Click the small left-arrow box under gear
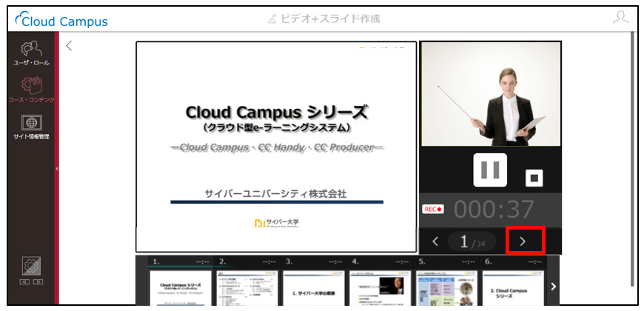Image resolution: width=644 pixels, height=311 pixels. (24, 282)
